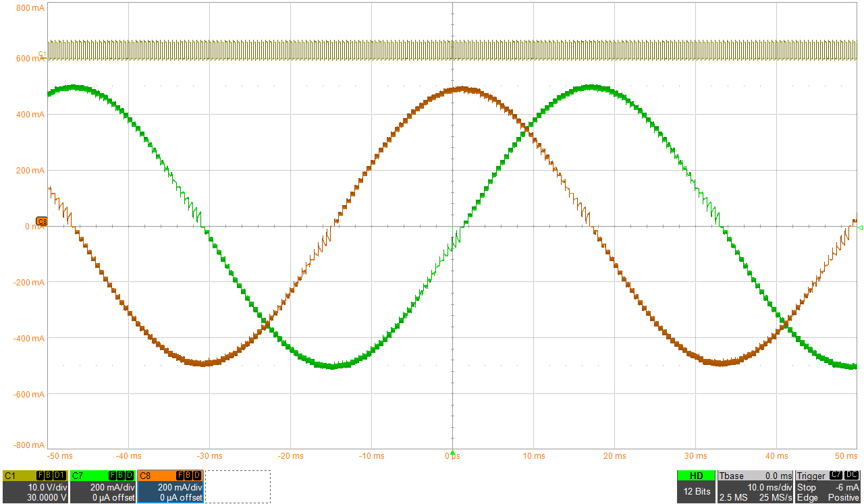Click the empty dashed descriptor placeholder
This screenshot has height=504, width=864.
click(238, 486)
